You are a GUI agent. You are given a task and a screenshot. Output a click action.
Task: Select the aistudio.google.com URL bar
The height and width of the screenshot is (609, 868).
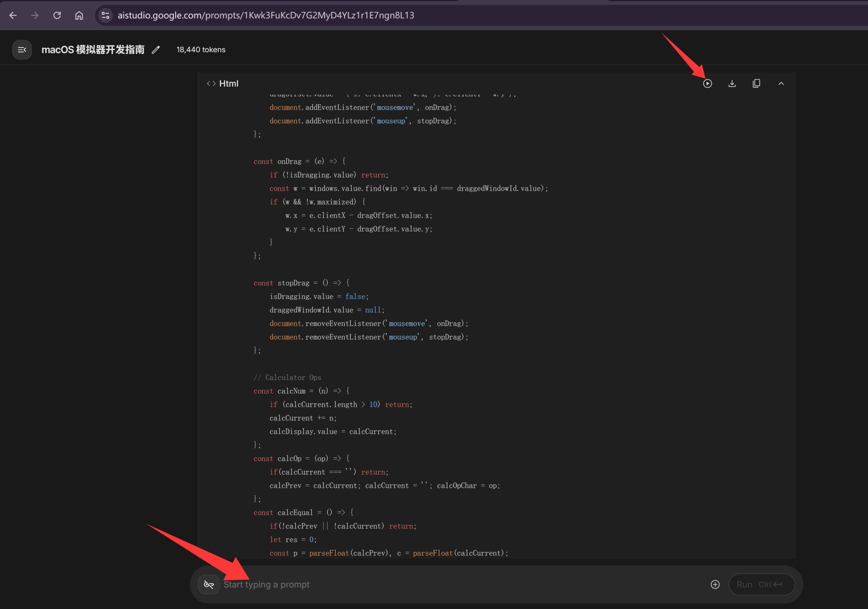(x=266, y=15)
